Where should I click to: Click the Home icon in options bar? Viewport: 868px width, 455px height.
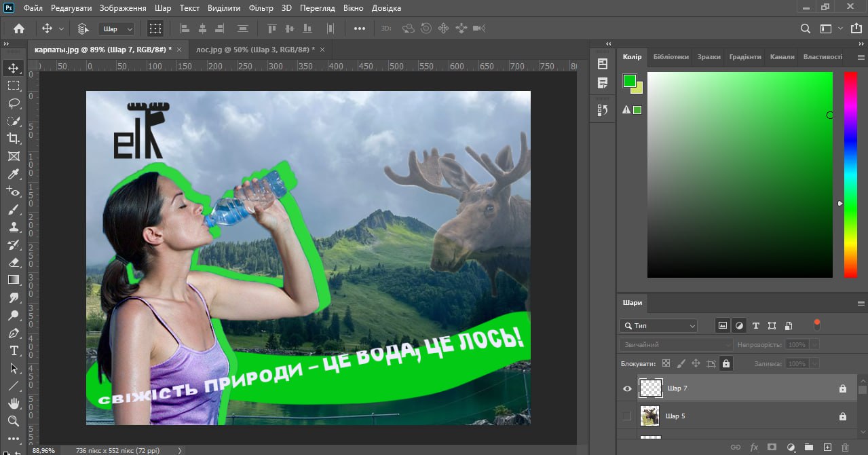tap(19, 29)
